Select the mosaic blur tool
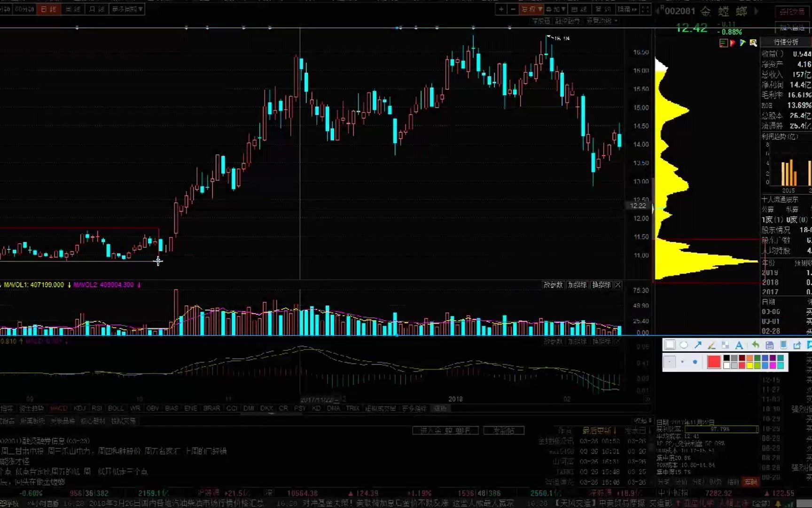The width and height of the screenshot is (812, 508). tap(725, 345)
